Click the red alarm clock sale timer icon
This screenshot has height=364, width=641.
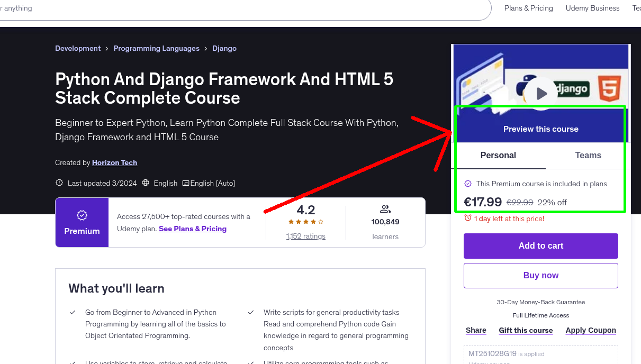point(467,218)
